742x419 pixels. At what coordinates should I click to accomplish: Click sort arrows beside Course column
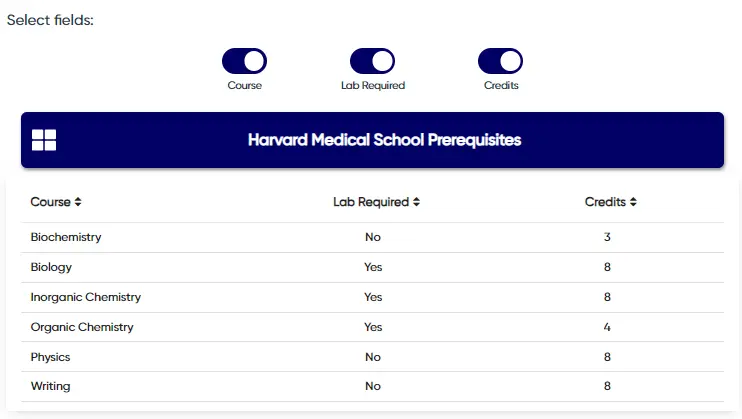pyautogui.click(x=78, y=202)
